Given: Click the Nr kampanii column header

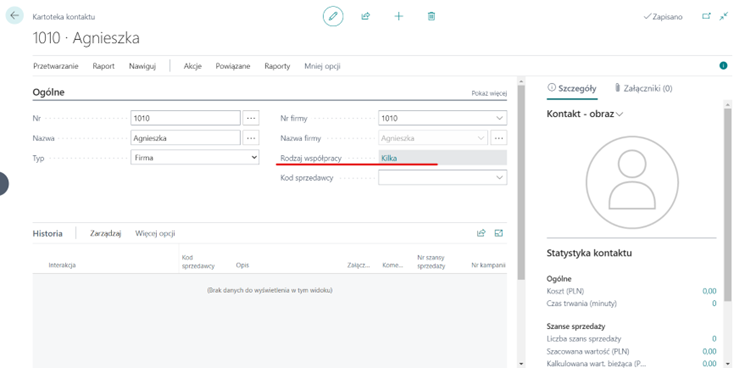Looking at the screenshot, I should [x=488, y=265].
